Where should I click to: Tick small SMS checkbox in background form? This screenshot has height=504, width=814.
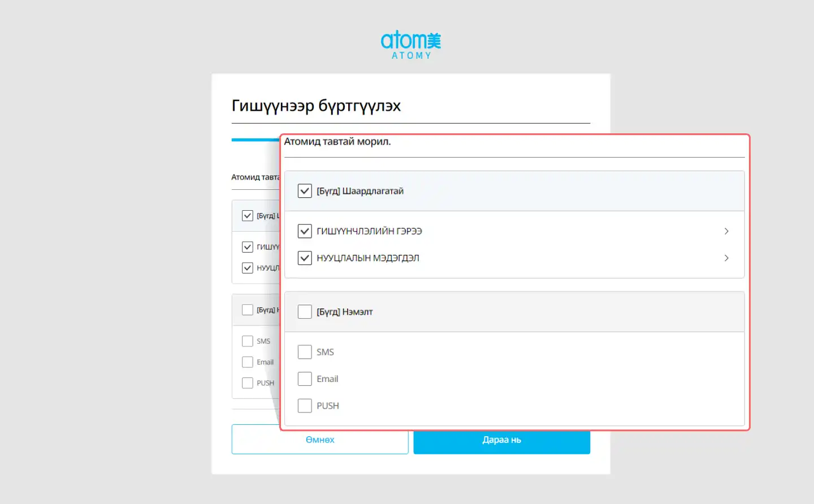click(x=248, y=341)
